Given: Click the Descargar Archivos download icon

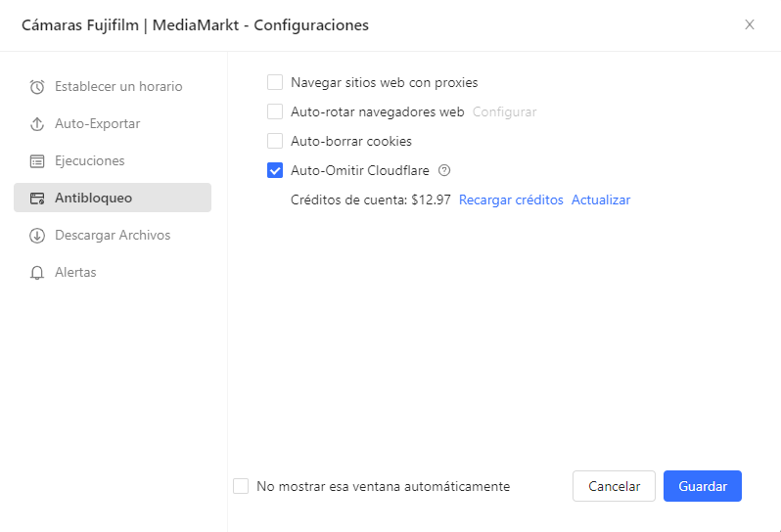Looking at the screenshot, I should pos(37,236).
